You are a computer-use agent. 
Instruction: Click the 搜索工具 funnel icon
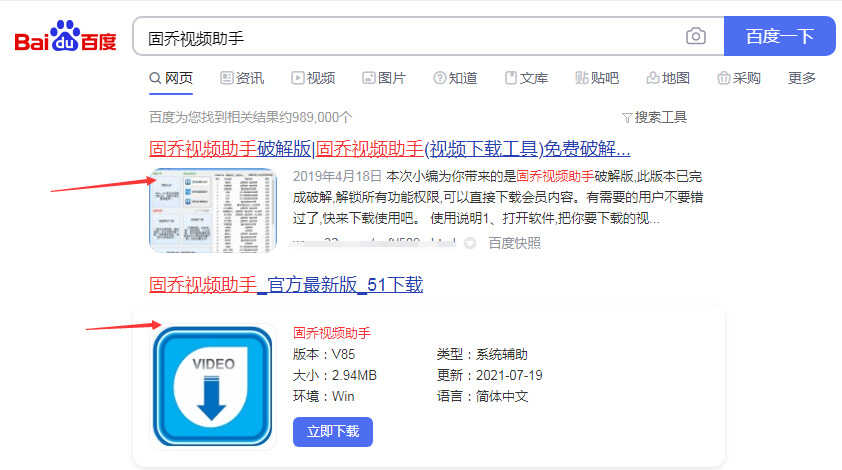(627, 118)
